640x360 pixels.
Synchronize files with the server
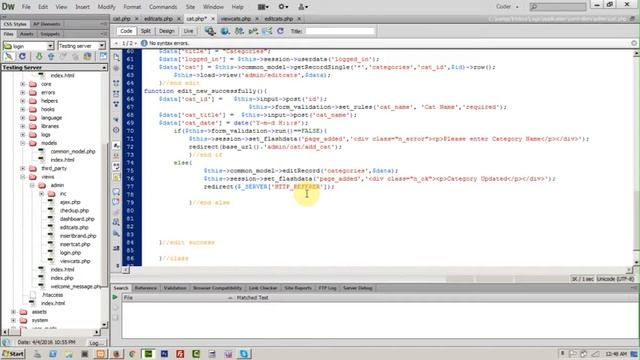[x=88, y=56]
